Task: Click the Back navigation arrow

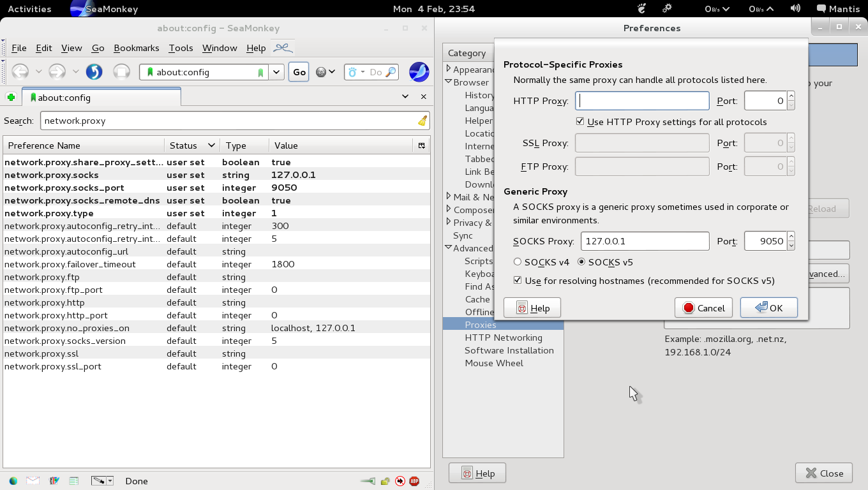Action: (x=20, y=72)
